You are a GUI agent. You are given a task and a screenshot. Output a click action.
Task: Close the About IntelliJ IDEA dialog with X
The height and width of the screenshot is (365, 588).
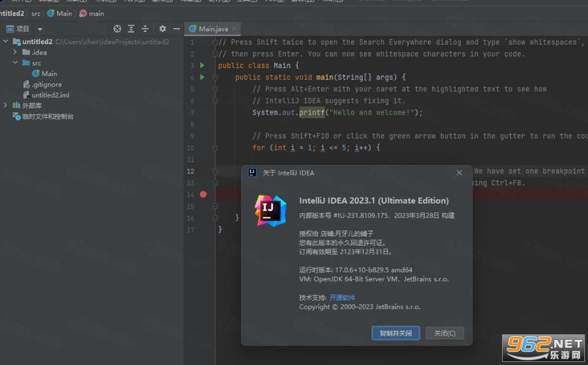click(x=459, y=173)
